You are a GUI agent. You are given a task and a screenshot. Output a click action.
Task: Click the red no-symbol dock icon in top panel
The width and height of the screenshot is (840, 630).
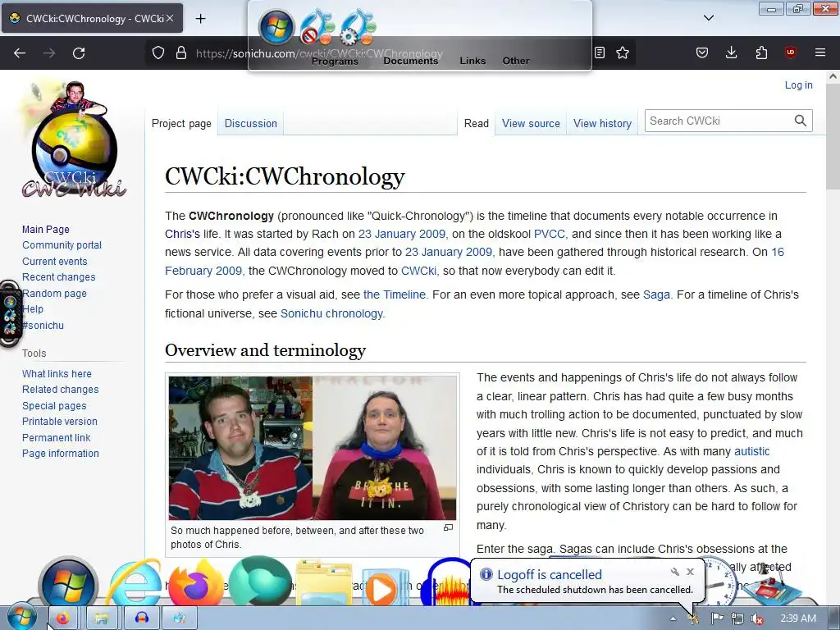point(317,27)
